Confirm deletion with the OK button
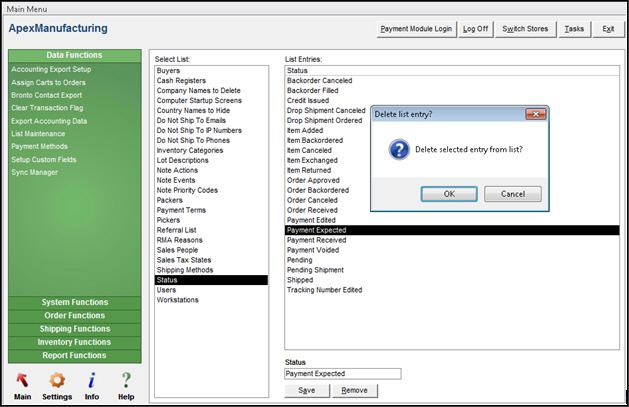The width and height of the screenshot is (629, 407). tap(448, 194)
